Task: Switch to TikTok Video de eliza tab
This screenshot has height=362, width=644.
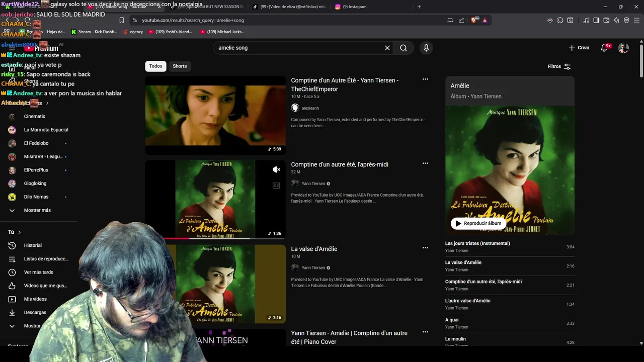Action: (288, 7)
